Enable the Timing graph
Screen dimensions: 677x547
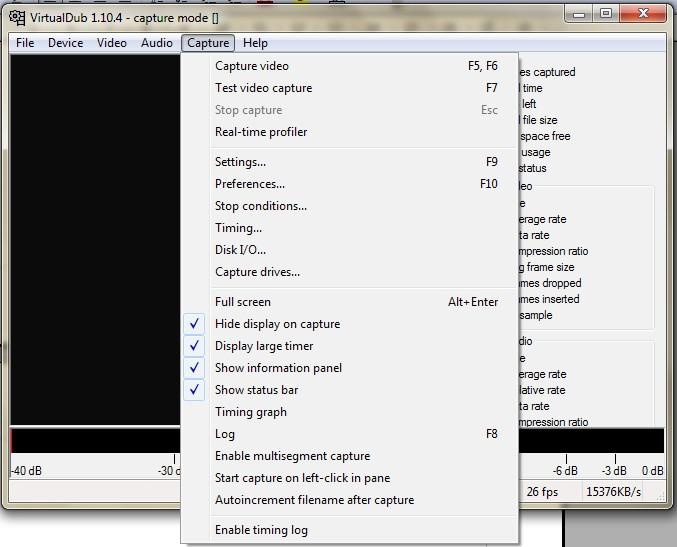pos(350,412)
